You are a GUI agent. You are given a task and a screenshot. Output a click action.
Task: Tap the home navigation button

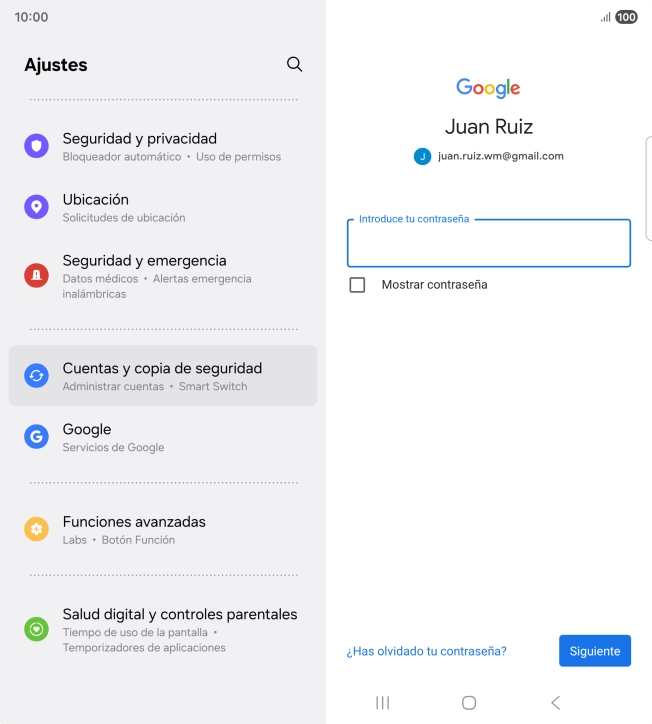[469, 703]
